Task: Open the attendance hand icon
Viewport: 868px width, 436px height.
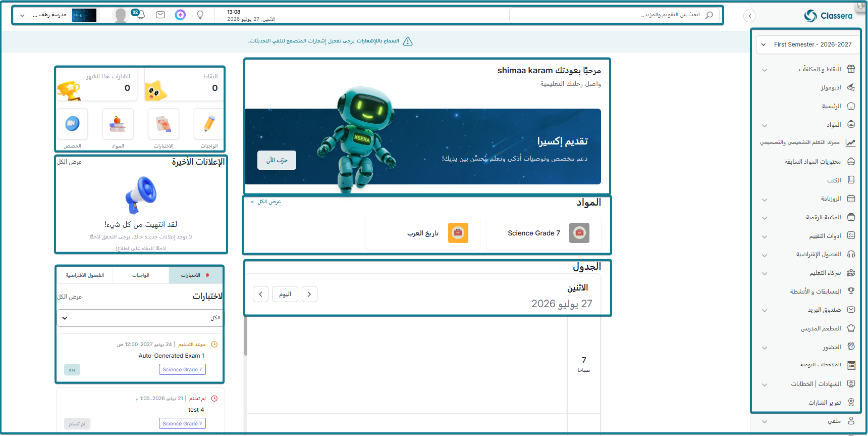Action: point(851,347)
